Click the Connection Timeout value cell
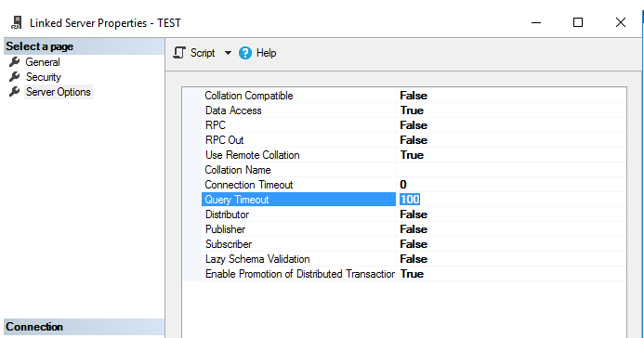 pyautogui.click(x=511, y=185)
